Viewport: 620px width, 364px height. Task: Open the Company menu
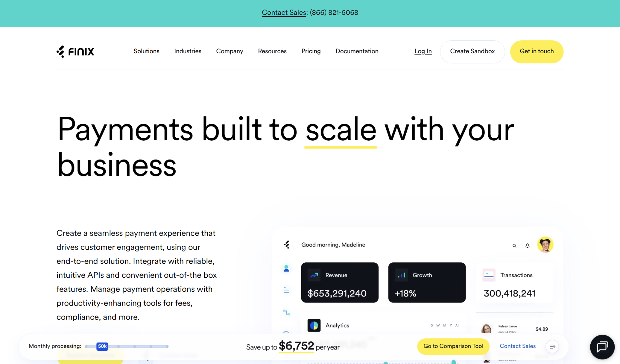click(x=229, y=51)
